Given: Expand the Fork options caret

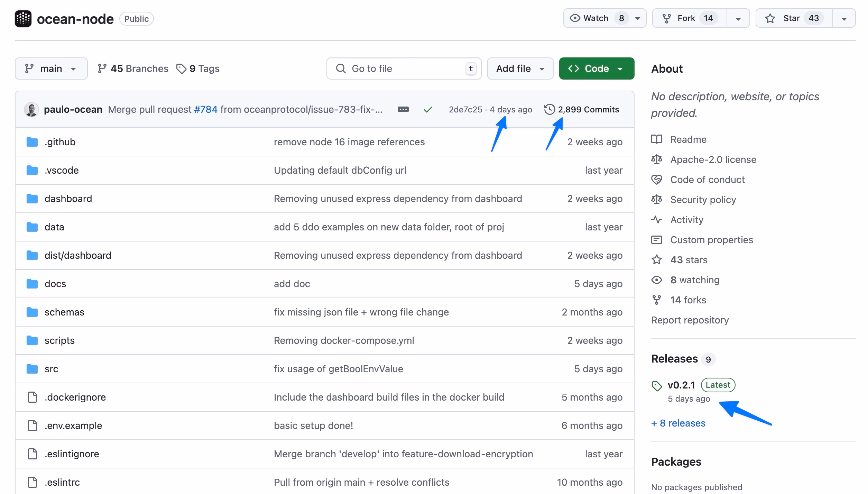Looking at the screenshot, I should (738, 18).
